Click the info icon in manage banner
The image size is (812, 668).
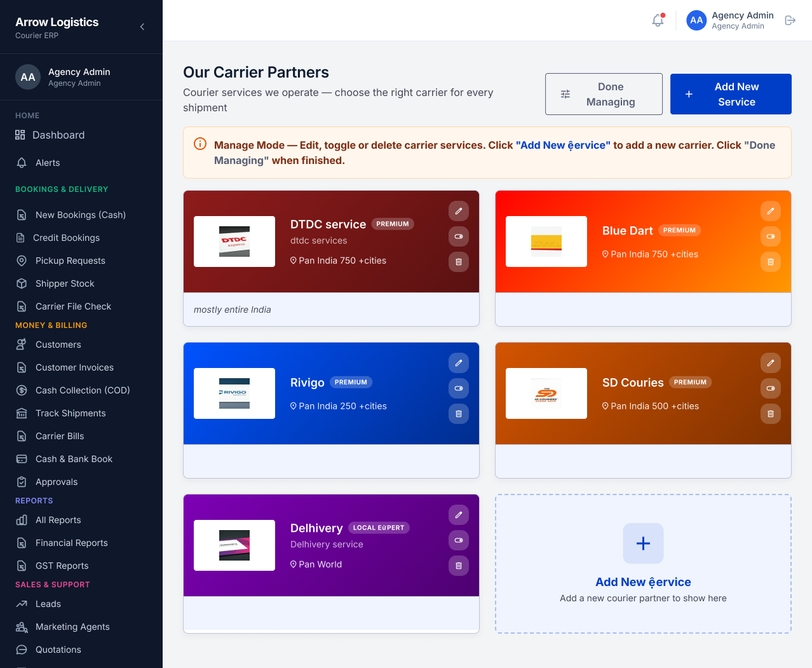pos(200,144)
